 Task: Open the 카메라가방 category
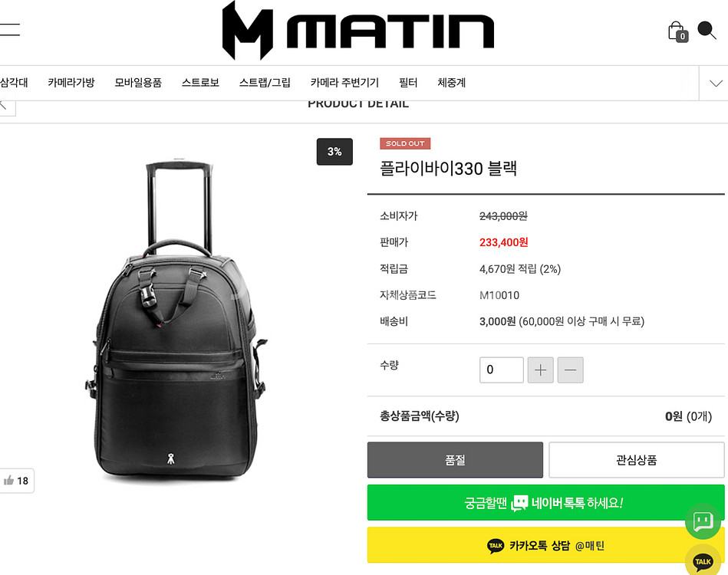[71, 83]
